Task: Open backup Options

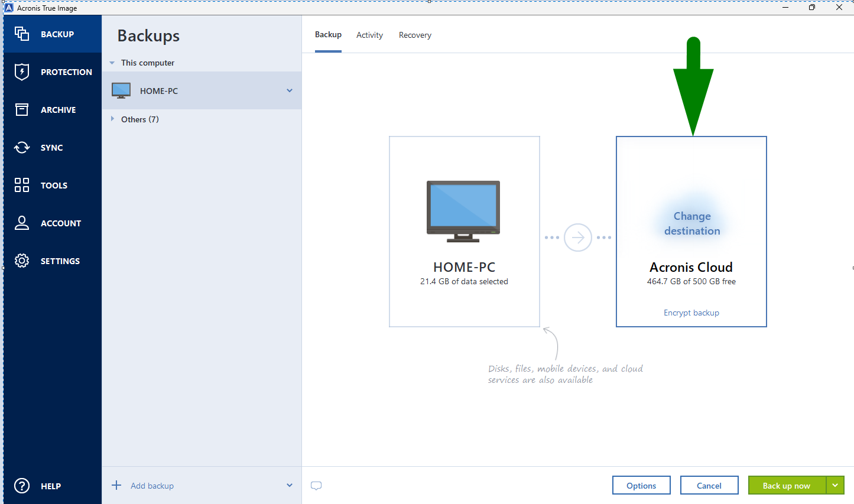Action: (641, 485)
